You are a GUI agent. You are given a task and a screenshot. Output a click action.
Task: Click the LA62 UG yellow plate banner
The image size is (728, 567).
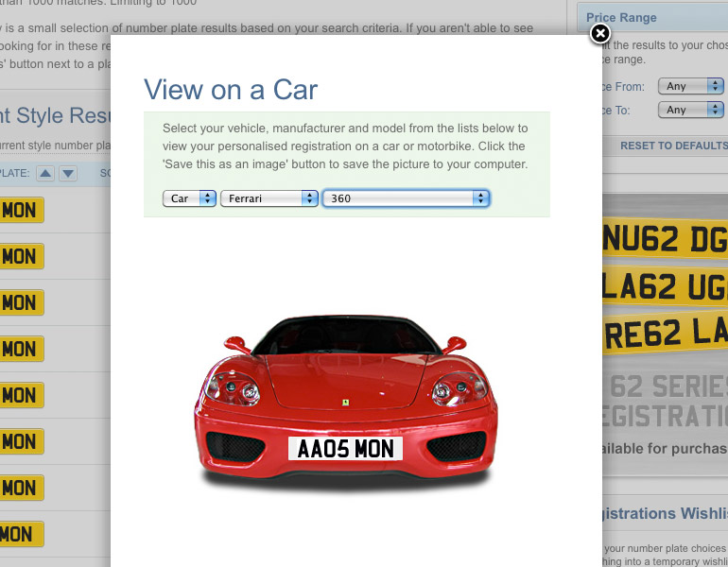665,286
